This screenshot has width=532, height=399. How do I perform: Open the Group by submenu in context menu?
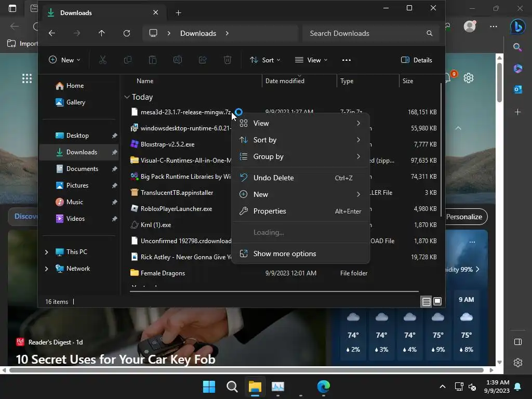300,156
